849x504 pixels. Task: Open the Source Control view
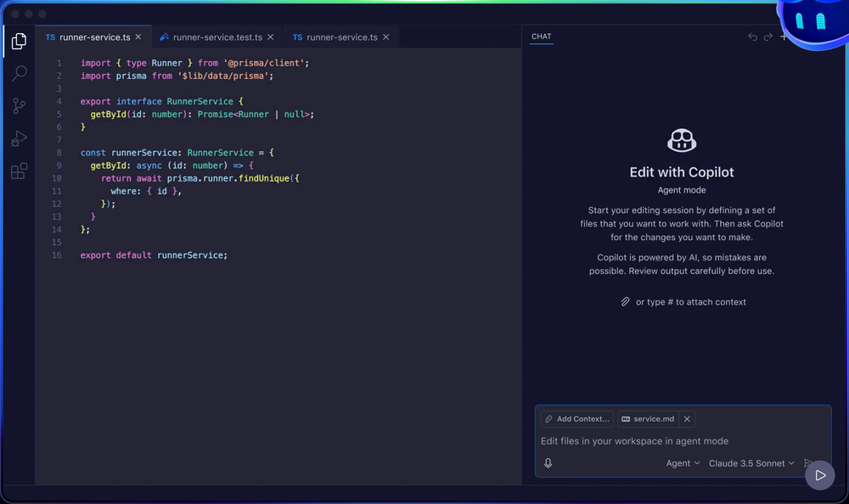tap(19, 106)
